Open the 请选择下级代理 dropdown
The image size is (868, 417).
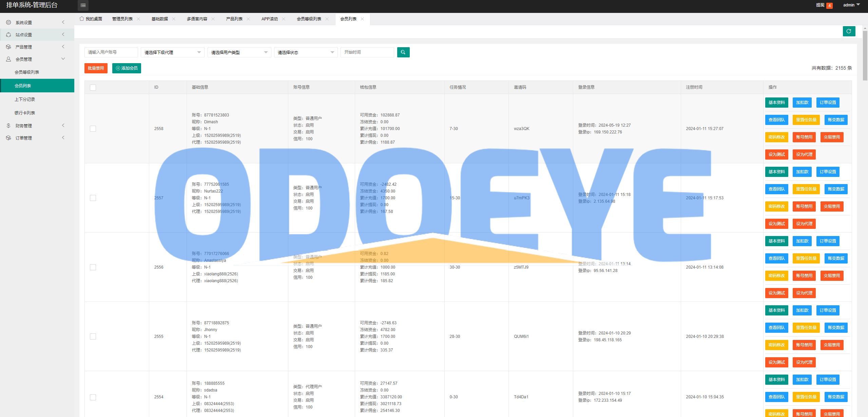click(x=172, y=52)
